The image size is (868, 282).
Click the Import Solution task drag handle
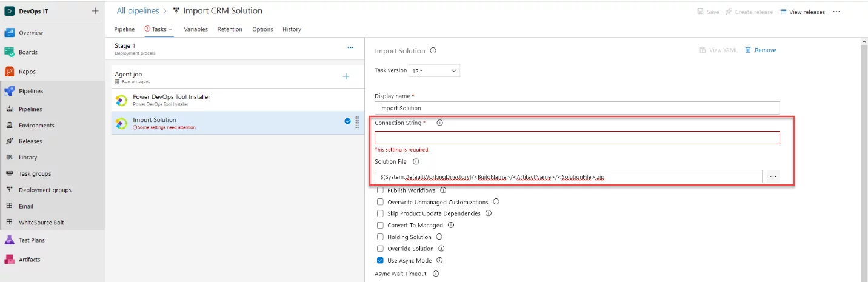[356, 121]
